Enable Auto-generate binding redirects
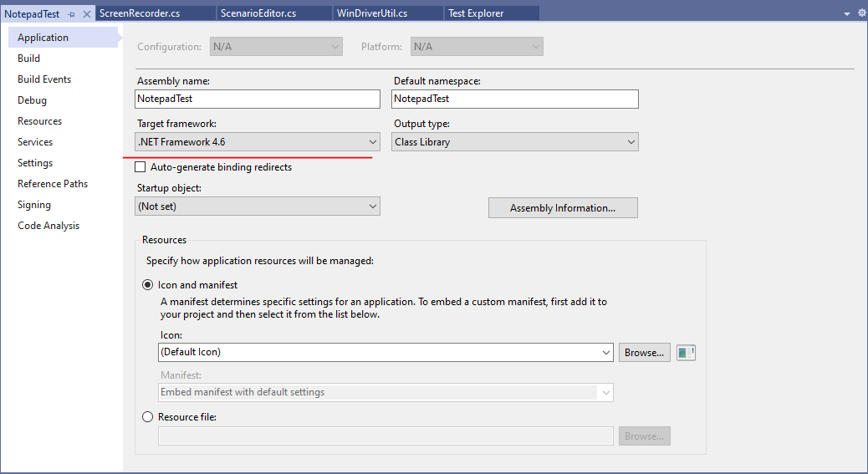The image size is (868, 474). (140, 167)
